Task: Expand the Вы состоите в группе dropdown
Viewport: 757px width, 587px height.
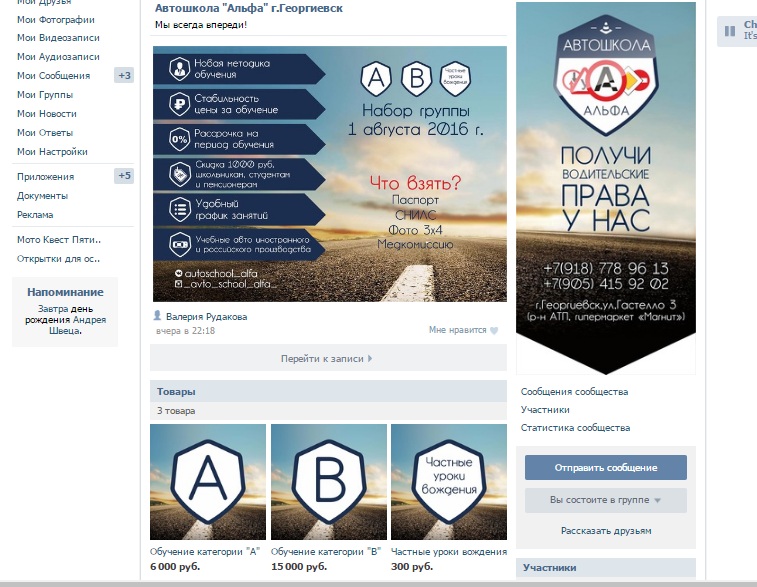Action: tap(606, 500)
